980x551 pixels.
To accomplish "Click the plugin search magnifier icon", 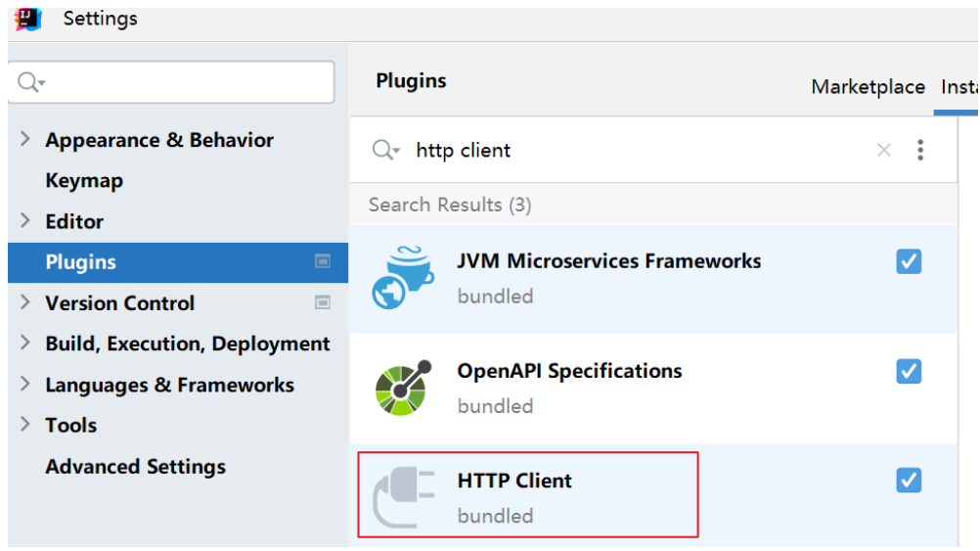I will tap(385, 150).
